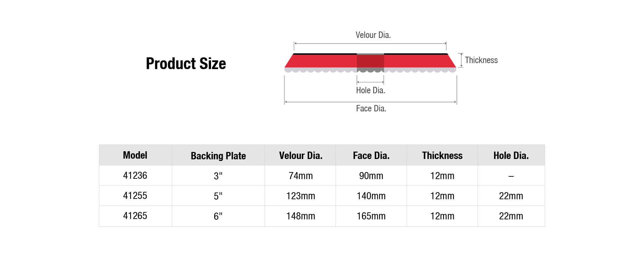Click the Face Dia. table header

371,156
